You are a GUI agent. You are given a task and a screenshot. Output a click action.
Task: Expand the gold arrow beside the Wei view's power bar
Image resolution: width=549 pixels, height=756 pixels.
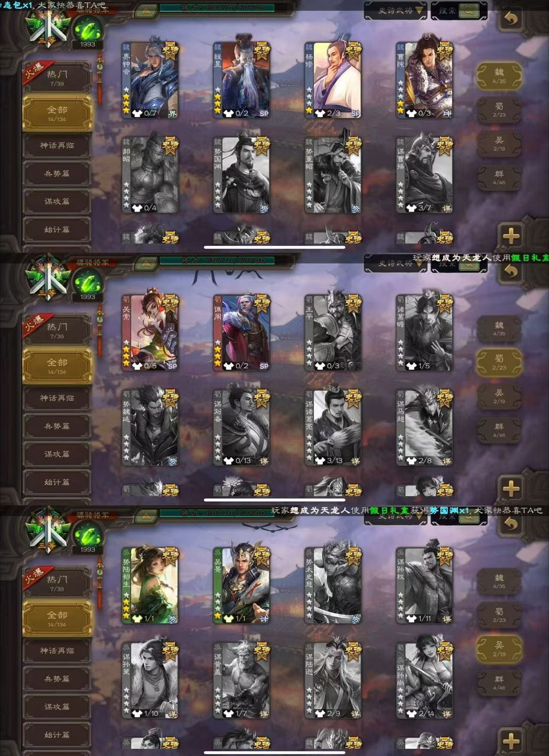(x=146, y=10)
